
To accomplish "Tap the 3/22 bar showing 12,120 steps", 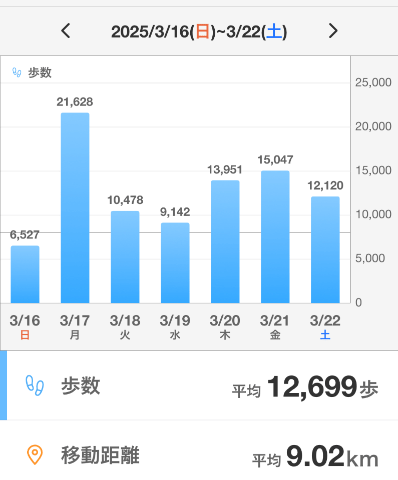I will 325,250.
